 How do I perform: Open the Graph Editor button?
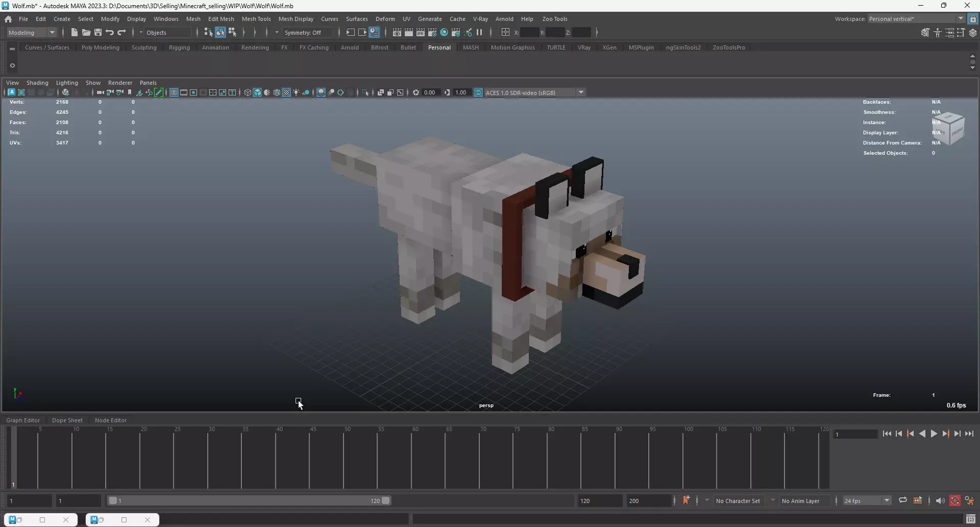coord(23,420)
